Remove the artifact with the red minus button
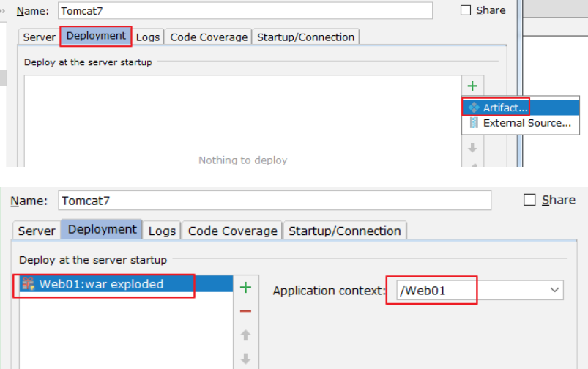This screenshot has height=369, width=588. coord(245,311)
